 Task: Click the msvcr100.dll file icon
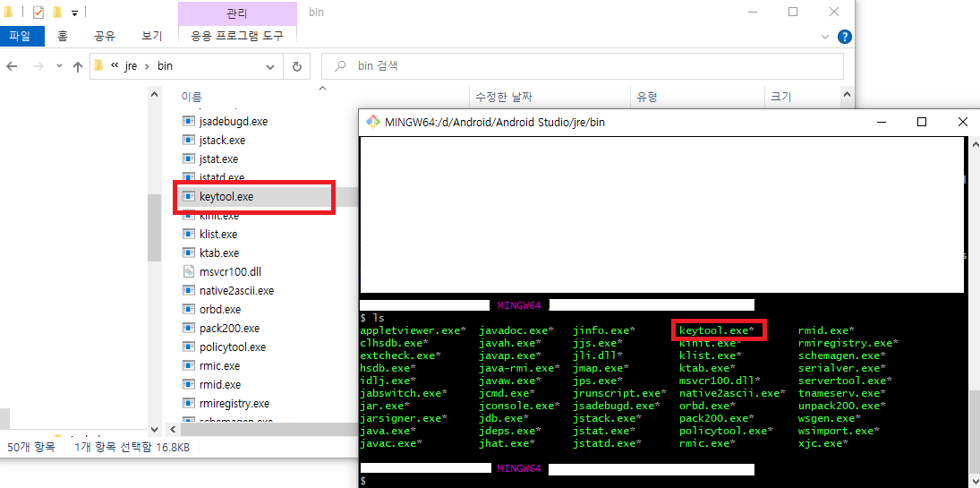(x=189, y=271)
